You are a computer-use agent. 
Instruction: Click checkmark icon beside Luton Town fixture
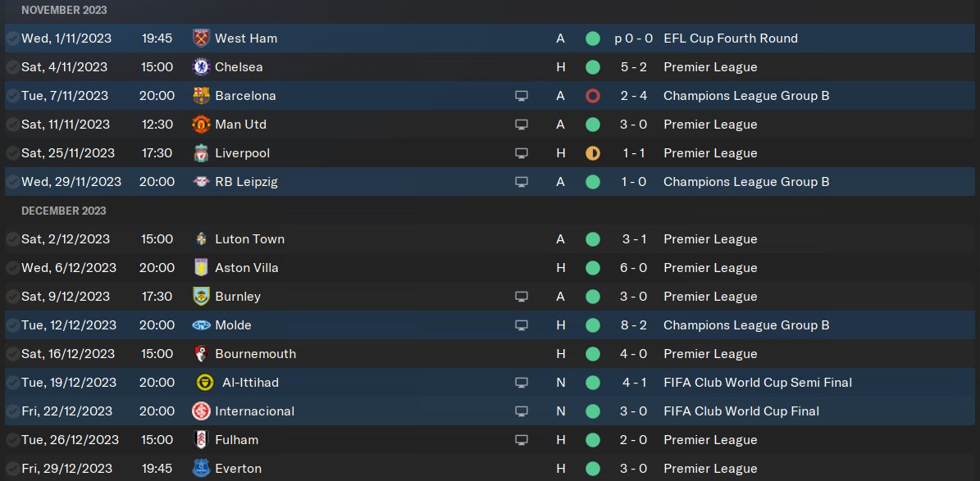coord(12,239)
